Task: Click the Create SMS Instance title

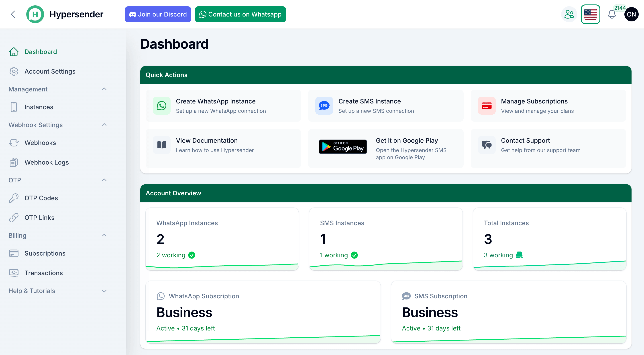Action: (369, 101)
